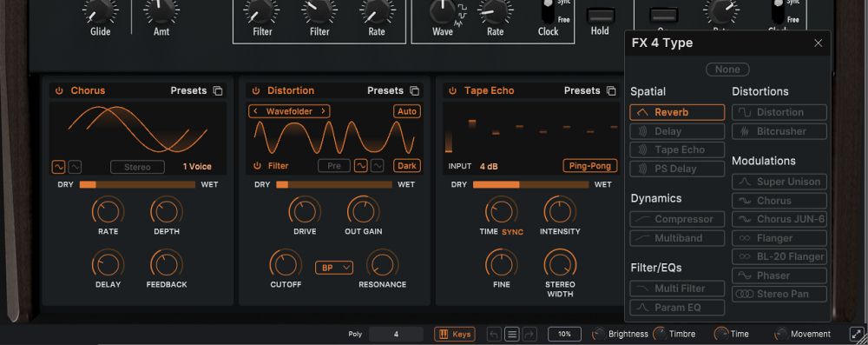Choose Super Unison effect type
The width and height of the screenshot is (868, 345).
coord(779,182)
